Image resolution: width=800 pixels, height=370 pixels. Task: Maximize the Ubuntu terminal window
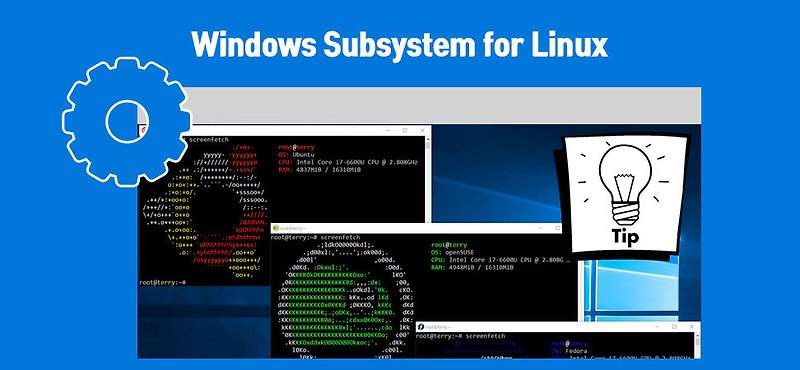[x=405, y=131]
